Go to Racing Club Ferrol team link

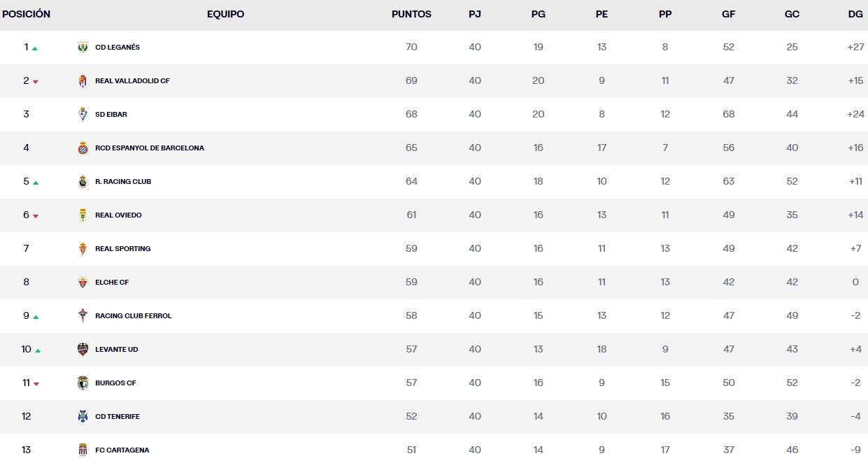pyautogui.click(x=133, y=316)
